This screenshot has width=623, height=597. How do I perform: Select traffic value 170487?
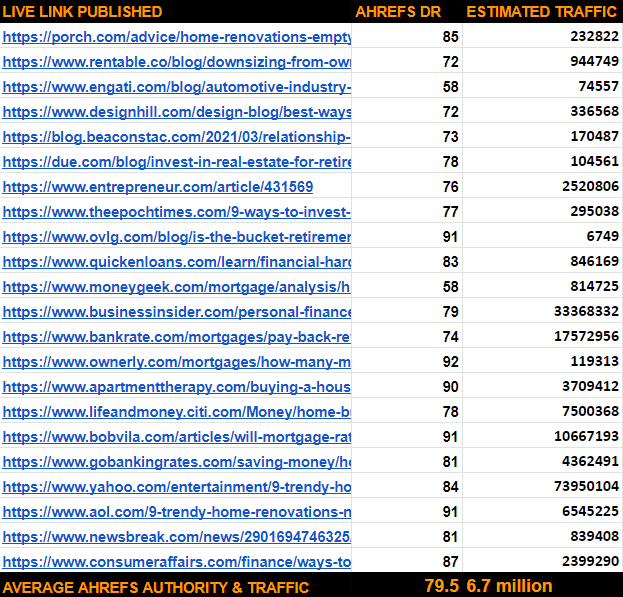594,137
